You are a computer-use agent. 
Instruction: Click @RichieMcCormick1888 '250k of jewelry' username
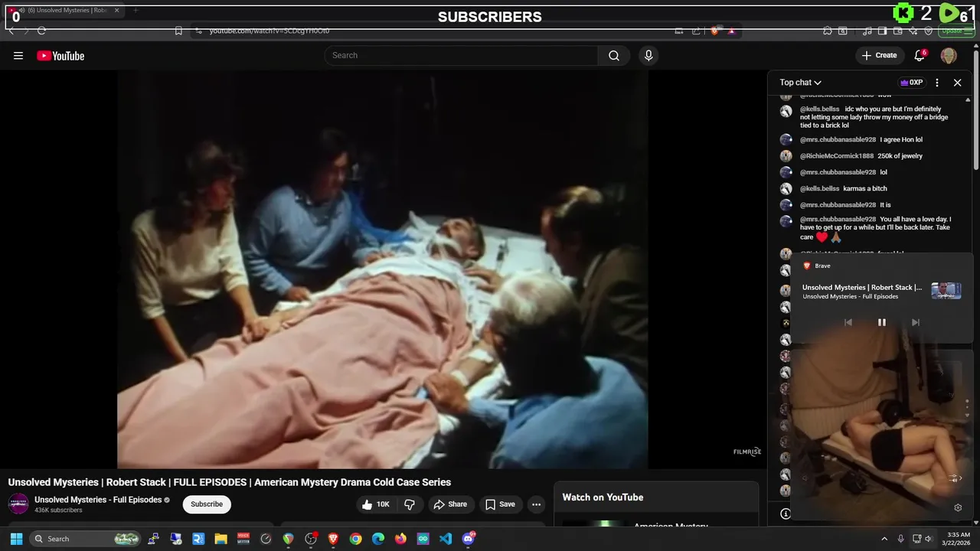tap(837, 156)
